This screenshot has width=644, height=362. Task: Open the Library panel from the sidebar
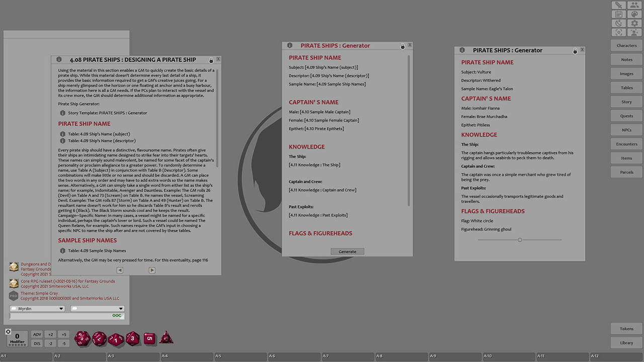click(x=626, y=342)
